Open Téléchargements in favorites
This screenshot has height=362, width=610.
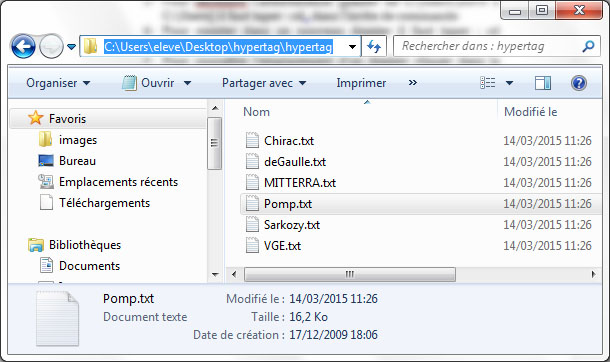point(104,203)
